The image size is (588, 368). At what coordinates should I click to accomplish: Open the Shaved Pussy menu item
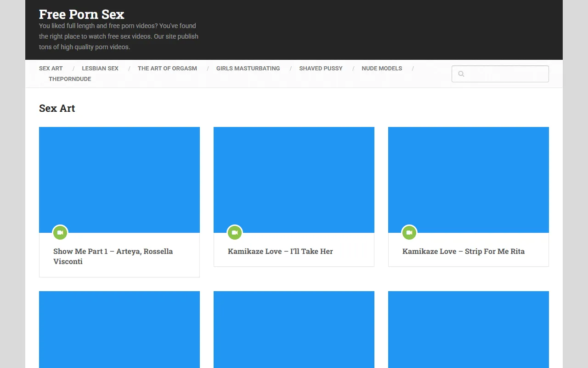click(321, 69)
